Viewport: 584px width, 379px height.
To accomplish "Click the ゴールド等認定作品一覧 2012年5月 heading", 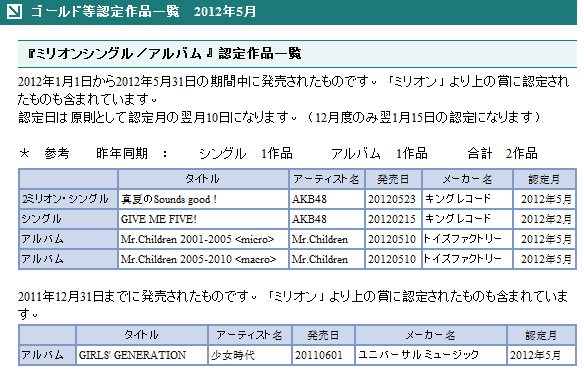I will point(143,12).
